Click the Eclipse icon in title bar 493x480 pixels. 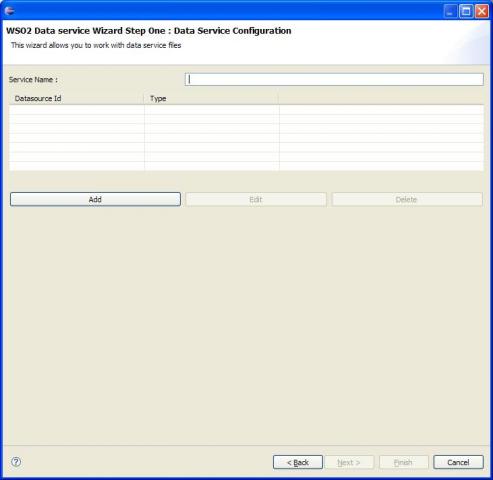coord(9,11)
